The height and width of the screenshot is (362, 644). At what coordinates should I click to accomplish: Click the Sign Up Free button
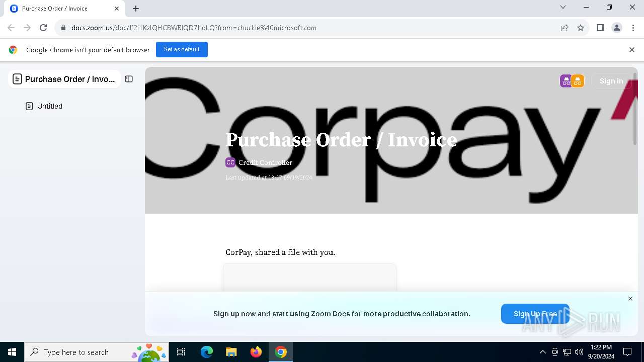[x=535, y=314]
